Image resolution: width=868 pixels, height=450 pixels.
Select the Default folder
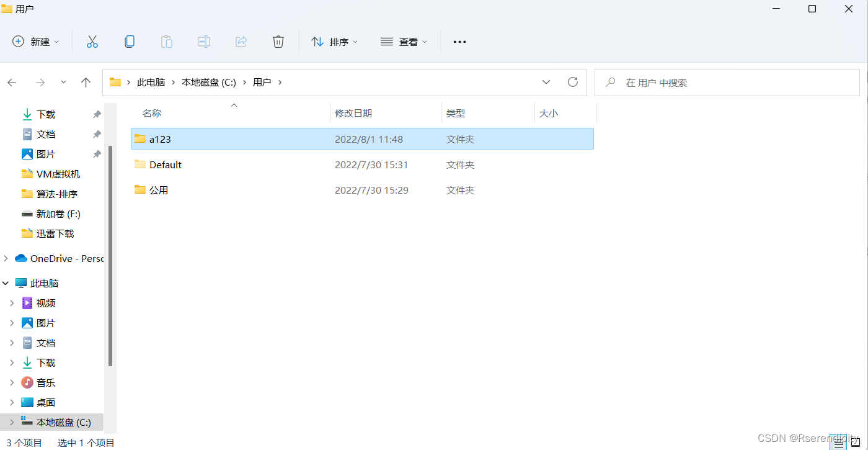(x=362, y=164)
